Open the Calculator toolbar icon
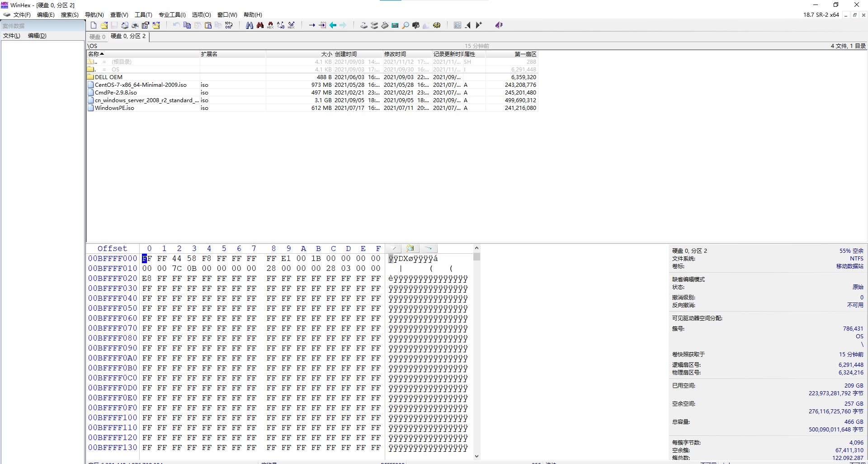 (x=395, y=25)
